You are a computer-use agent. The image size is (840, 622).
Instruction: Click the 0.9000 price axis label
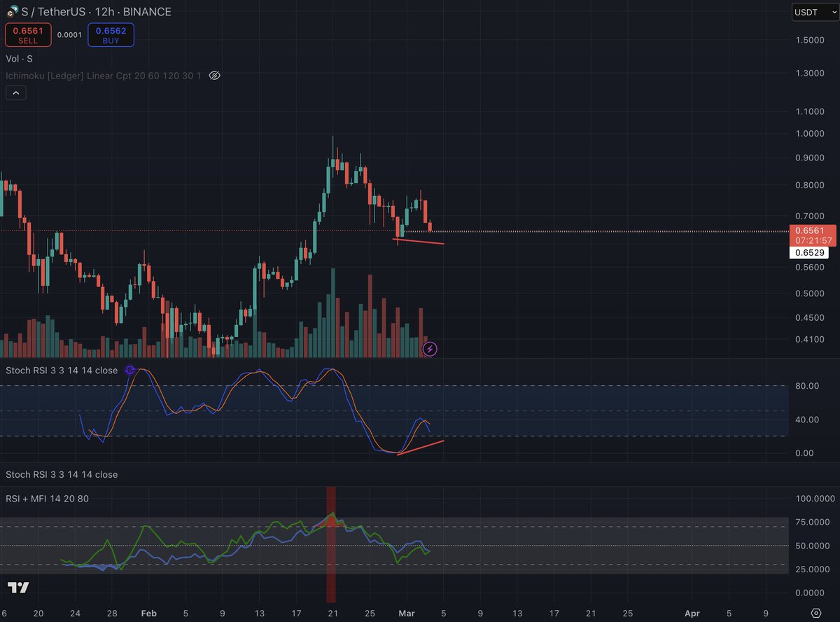coord(809,158)
